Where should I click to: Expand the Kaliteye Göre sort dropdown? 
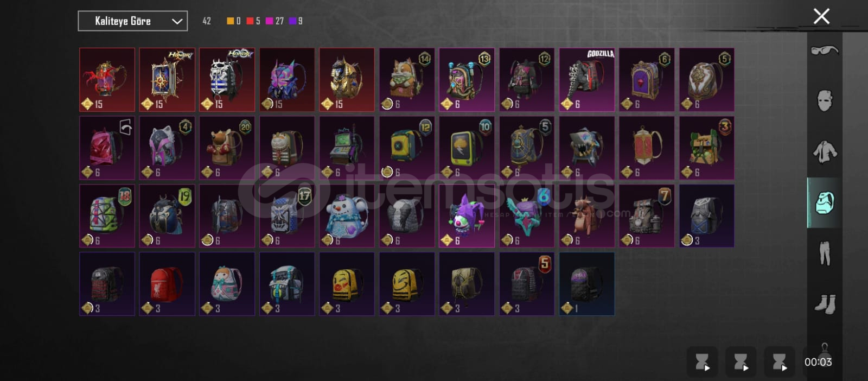(x=133, y=21)
